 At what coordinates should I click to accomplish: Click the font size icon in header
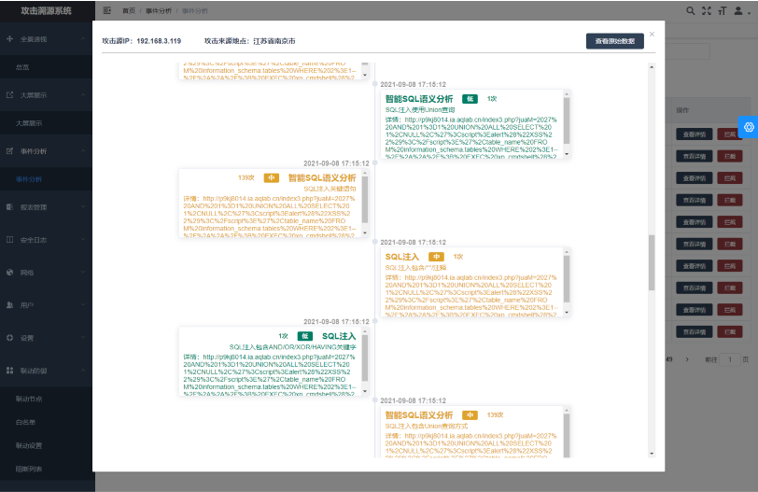point(721,10)
